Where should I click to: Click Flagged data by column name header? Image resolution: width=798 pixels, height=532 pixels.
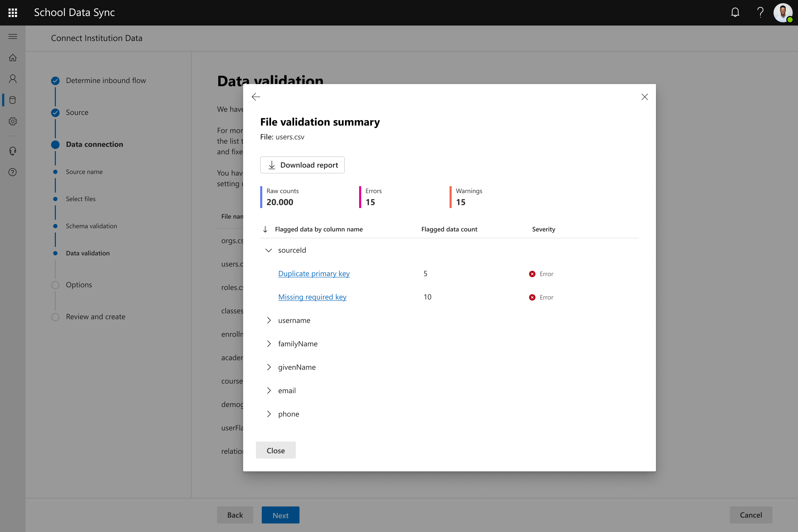tap(319, 229)
